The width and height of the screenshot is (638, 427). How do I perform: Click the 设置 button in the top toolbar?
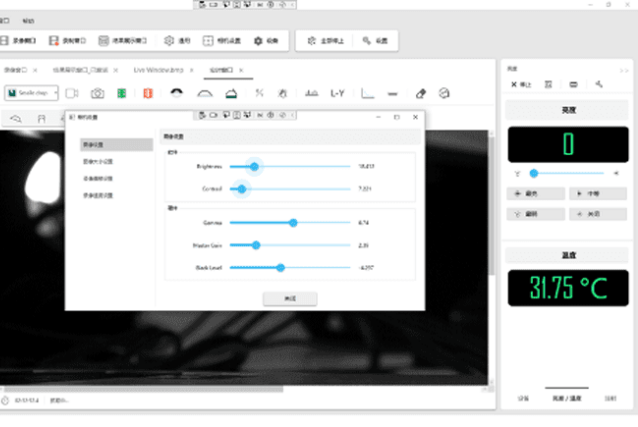[378, 41]
